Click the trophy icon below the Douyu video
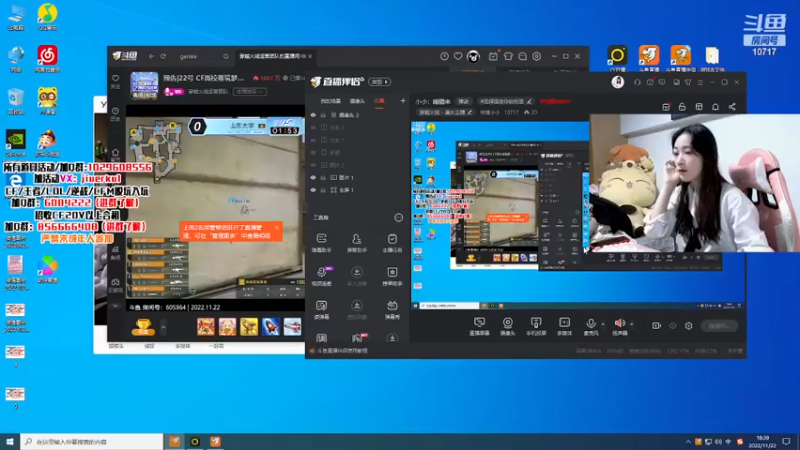 click(x=143, y=327)
